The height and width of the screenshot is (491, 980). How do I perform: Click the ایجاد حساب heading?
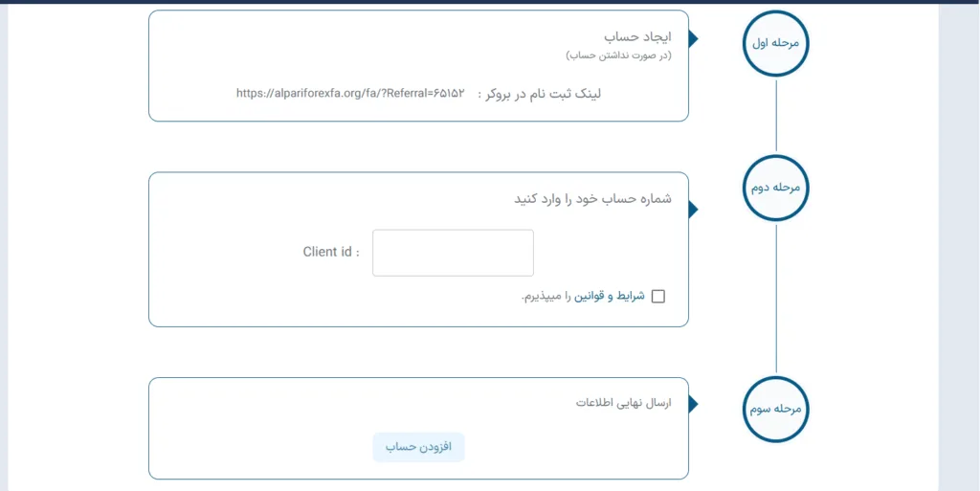click(637, 36)
